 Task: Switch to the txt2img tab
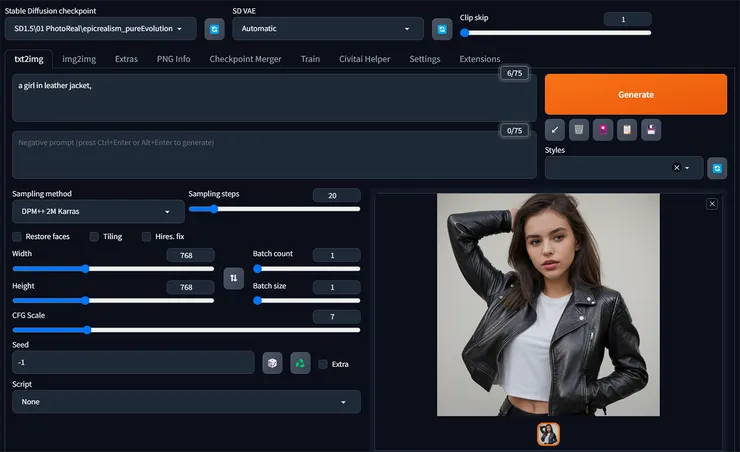[29, 59]
